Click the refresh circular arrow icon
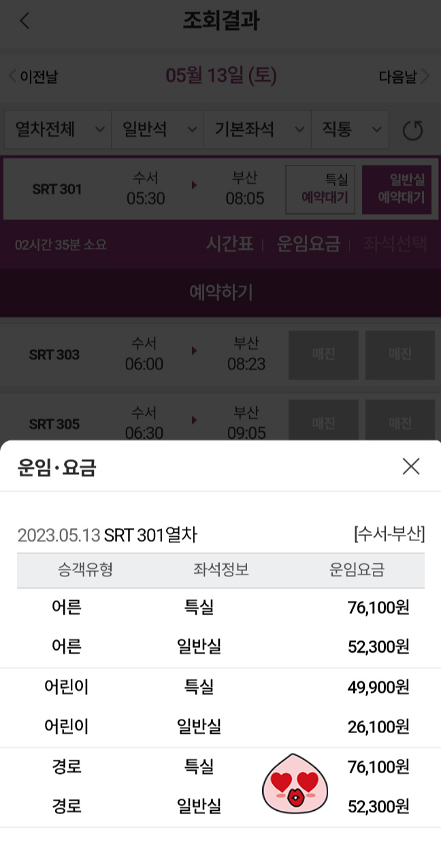 [412, 129]
